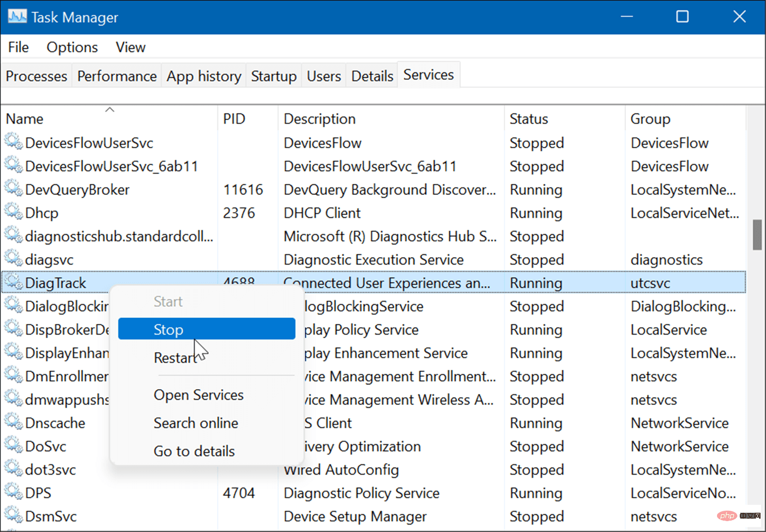Click the gear icon beside DiagTrack

point(14,282)
